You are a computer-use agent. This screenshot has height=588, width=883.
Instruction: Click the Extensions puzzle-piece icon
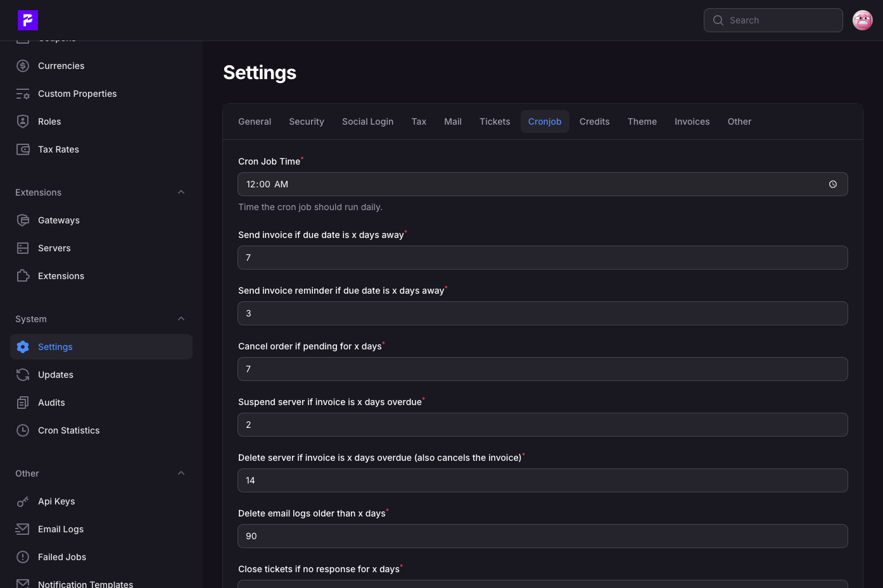pos(23,276)
